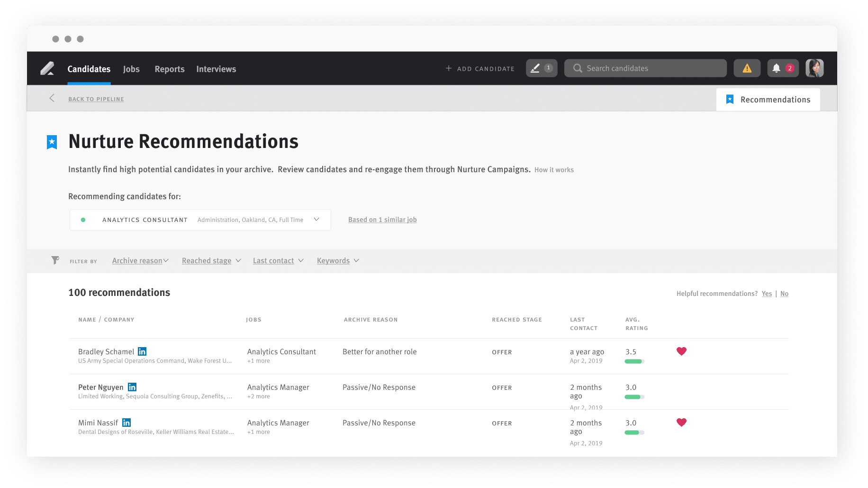Go to the Reports tab
868x488 pixels.
(170, 69)
